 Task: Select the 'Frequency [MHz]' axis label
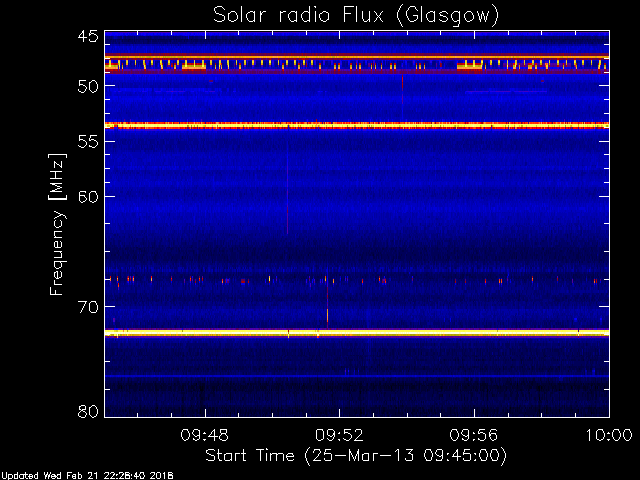pyautogui.click(x=57, y=224)
